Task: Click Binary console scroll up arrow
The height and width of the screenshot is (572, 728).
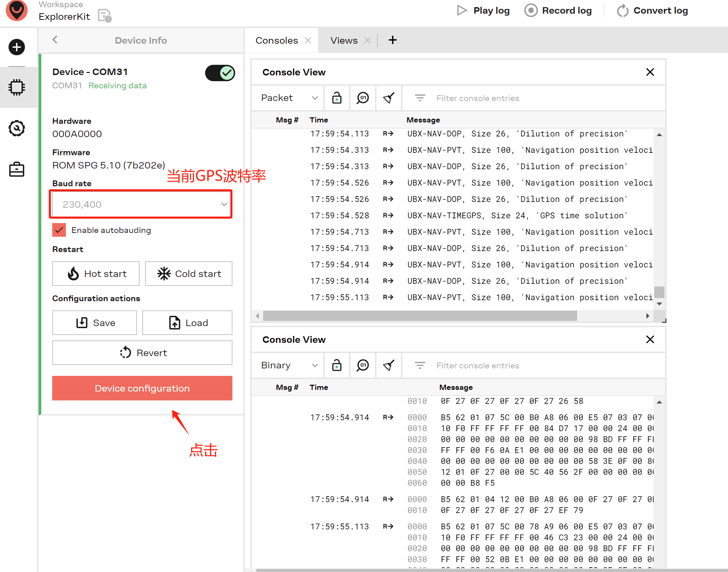Action: coord(659,402)
